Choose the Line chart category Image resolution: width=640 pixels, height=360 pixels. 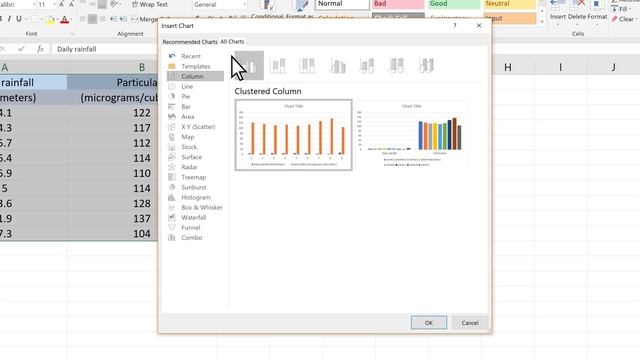click(x=195, y=87)
